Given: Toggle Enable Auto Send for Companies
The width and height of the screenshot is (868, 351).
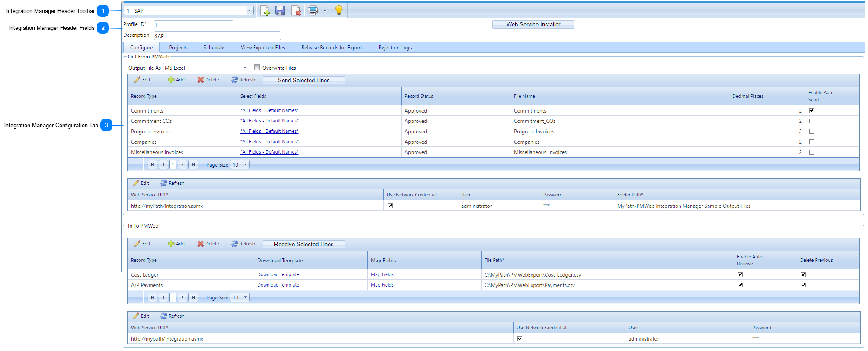Looking at the screenshot, I should [x=811, y=142].
